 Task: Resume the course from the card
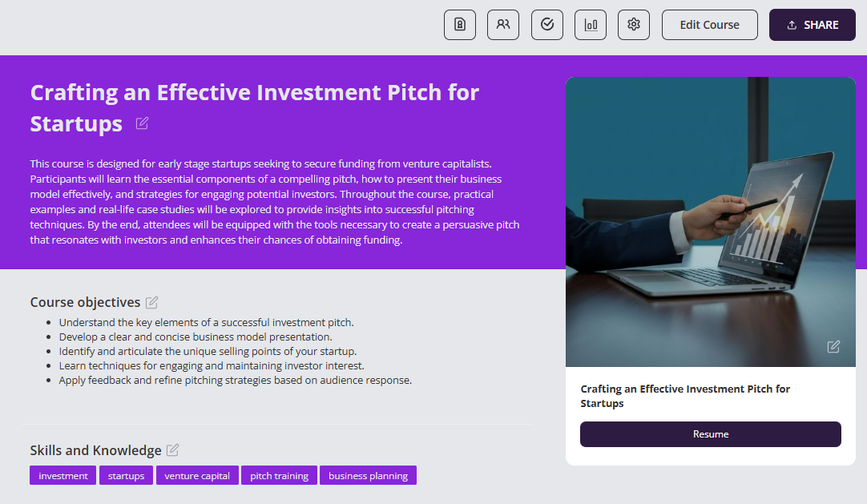click(x=710, y=434)
